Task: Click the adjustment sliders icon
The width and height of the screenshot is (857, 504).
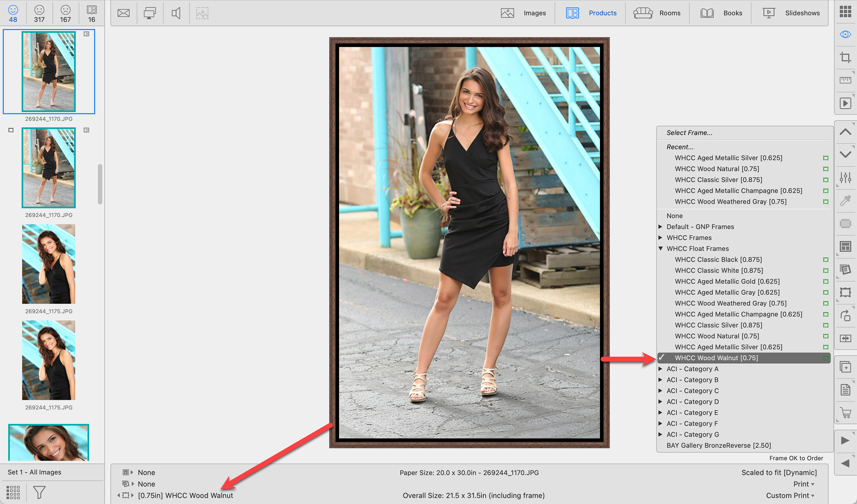Action: coord(845,178)
